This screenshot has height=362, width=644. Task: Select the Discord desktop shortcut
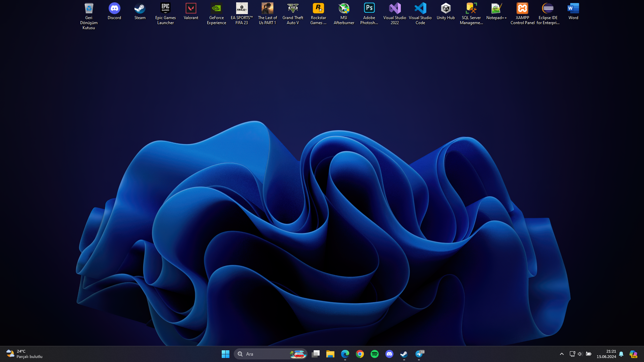click(114, 11)
